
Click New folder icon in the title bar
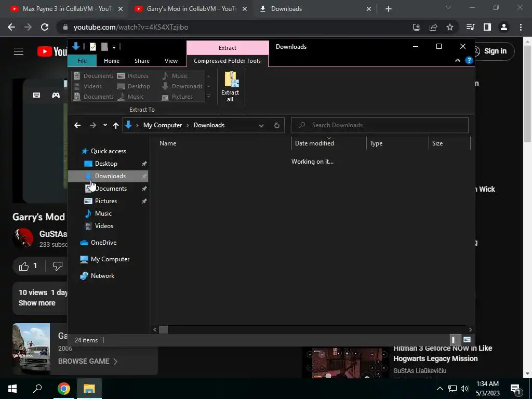click(104, 47)
